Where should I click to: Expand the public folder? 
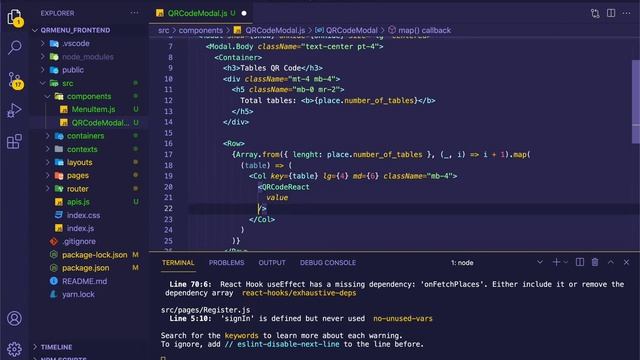(43, 70)
